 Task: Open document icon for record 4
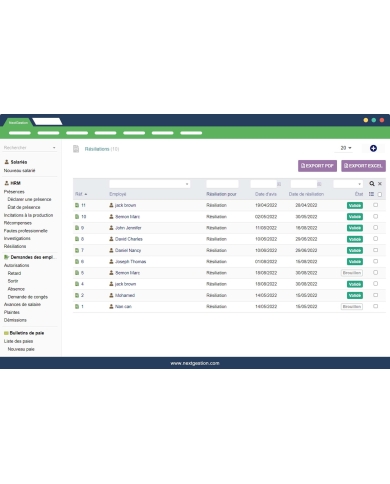[77, 284]
